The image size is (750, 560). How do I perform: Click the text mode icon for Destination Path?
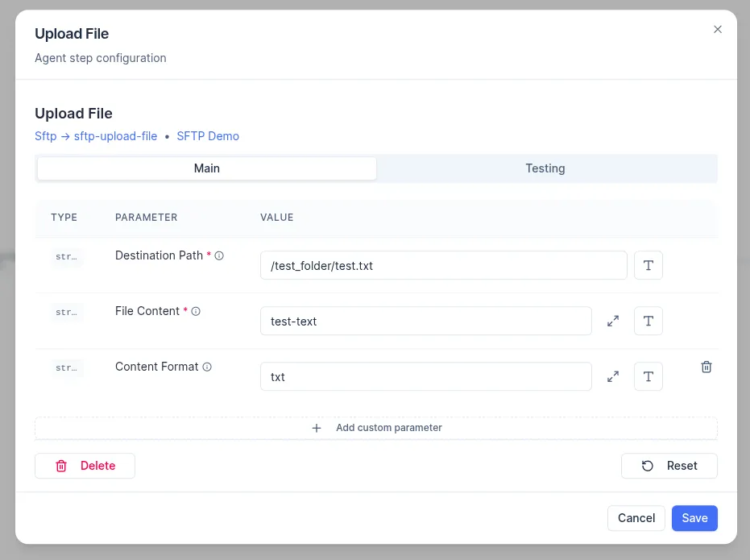point(648,265)
